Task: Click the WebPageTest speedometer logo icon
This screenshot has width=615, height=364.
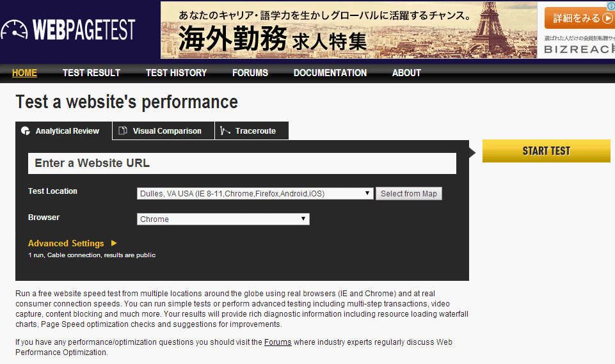Action: pos(14,30)
